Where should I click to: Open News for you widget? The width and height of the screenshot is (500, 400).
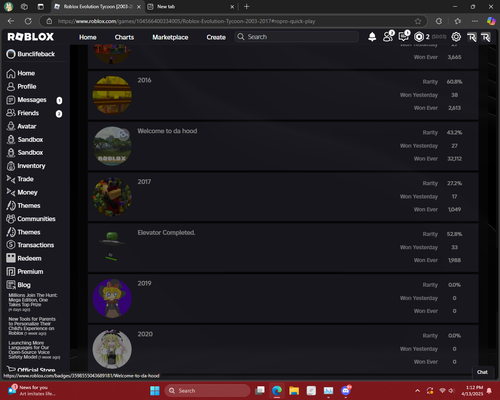pos(32,390)
